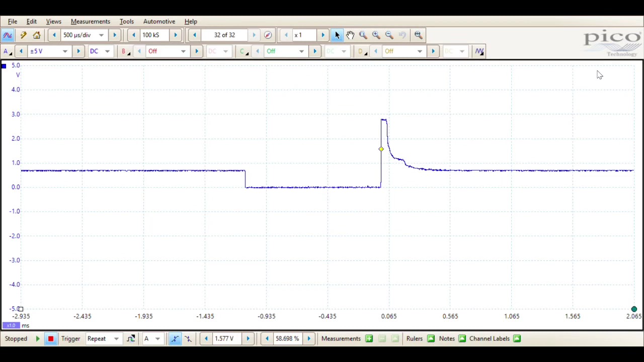Viewport: 644px width, 362px height.
Task: Open Buffer Navigator compass icon
Action: click(x=268, y=35)
